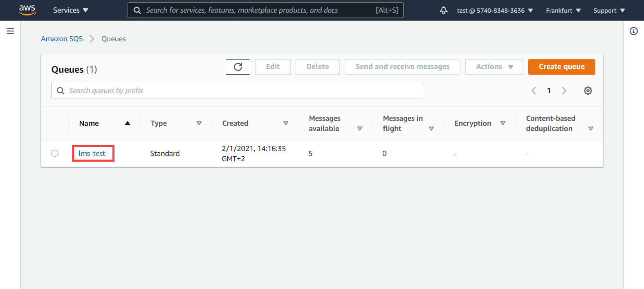644x289 pixels.
Task: Open the notifications bell
Action: point(443,10)
